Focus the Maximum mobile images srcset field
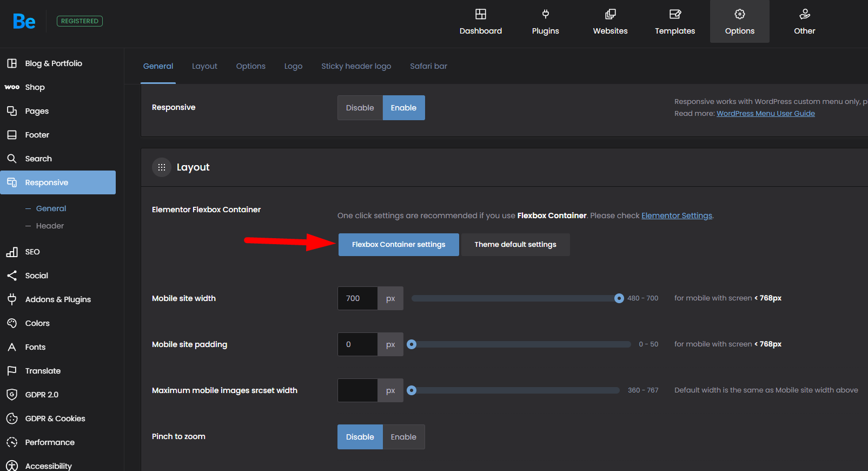The image size is (868, 471). (x=357, y=390)
